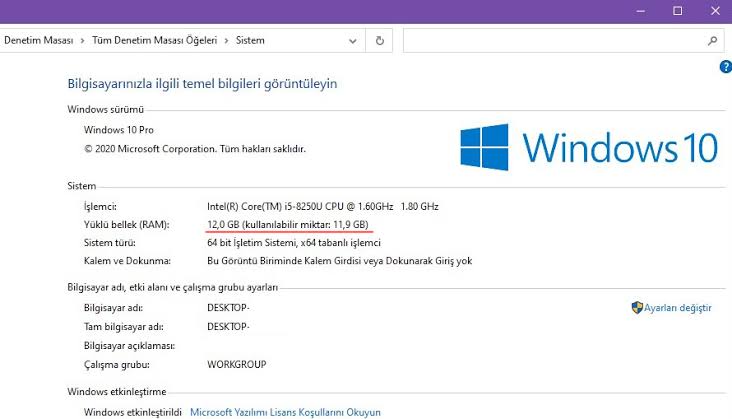
Task: Minimize the Sistem window
Action: 640,11
